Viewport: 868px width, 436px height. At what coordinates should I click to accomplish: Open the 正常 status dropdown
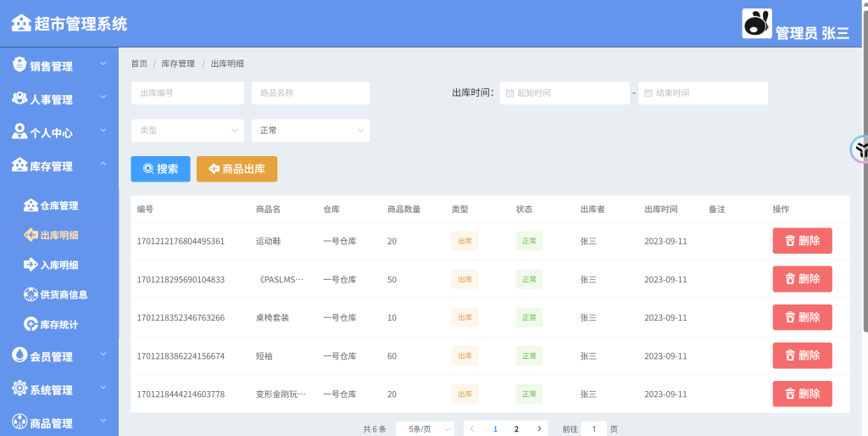click(x=310, y=131)
